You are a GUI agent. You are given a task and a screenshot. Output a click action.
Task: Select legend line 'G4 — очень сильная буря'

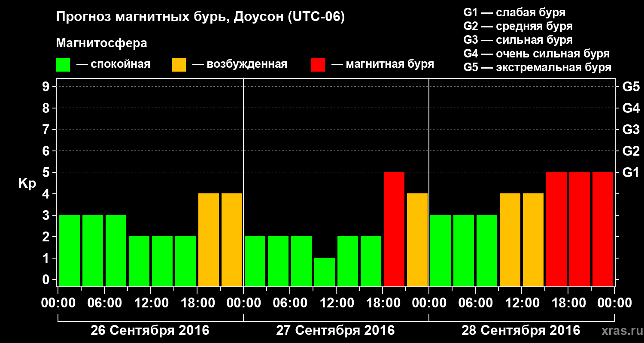537,54
